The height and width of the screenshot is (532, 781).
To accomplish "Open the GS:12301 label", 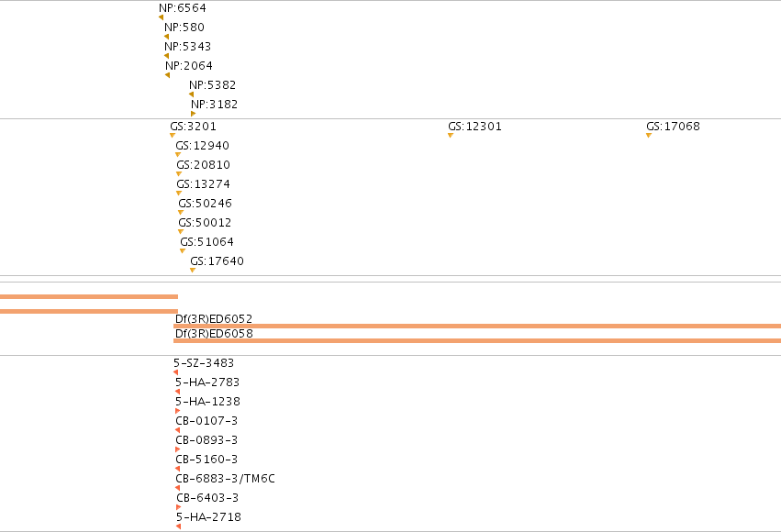I will pyautogui.click(x=474, y=127).
